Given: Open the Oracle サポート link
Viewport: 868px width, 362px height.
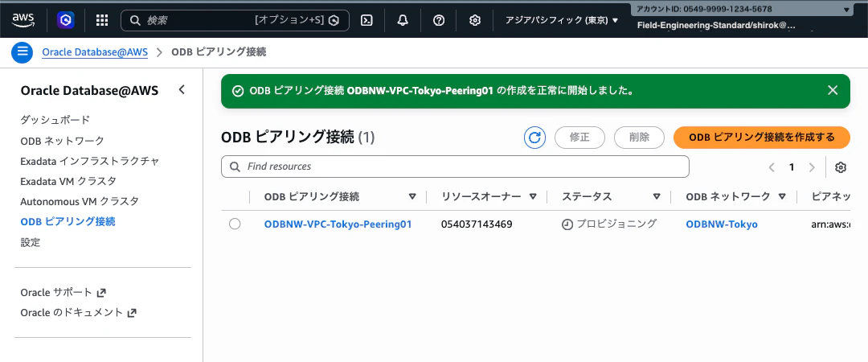Looking at the screenshot, I should (x=56, y=292).
